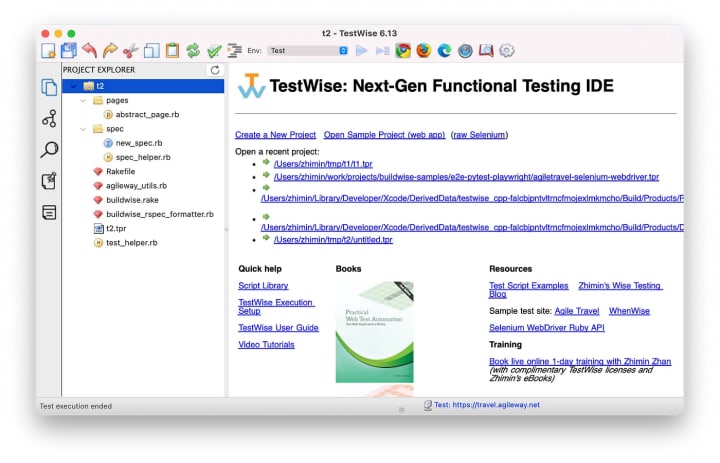
Task: Select the Safari browser icon
Action: coord(465,51)
